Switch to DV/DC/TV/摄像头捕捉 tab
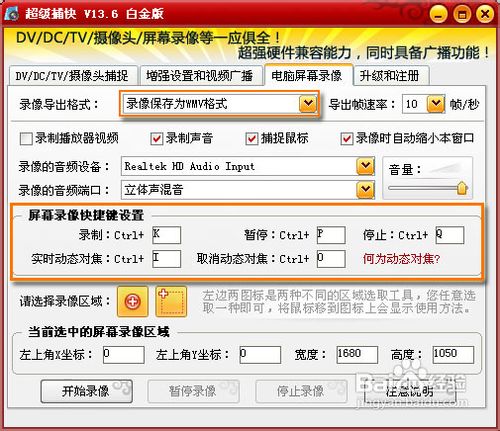The image size is (500, 431). 72,76
